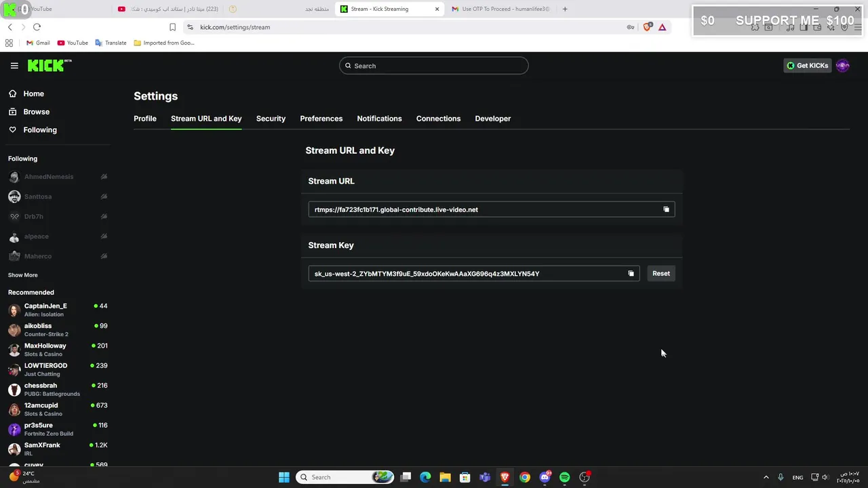Select the Stream URL and Key tab

click(206, 119)
